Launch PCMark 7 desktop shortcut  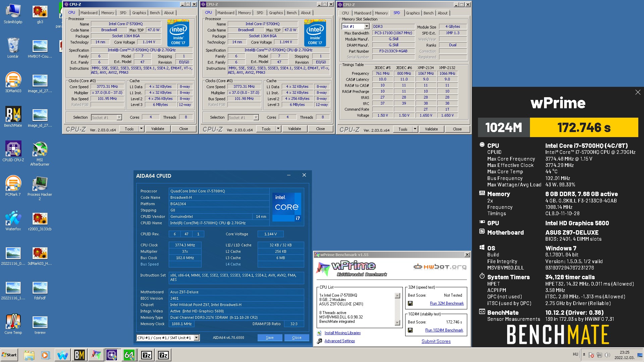click(x=13, y=186)
